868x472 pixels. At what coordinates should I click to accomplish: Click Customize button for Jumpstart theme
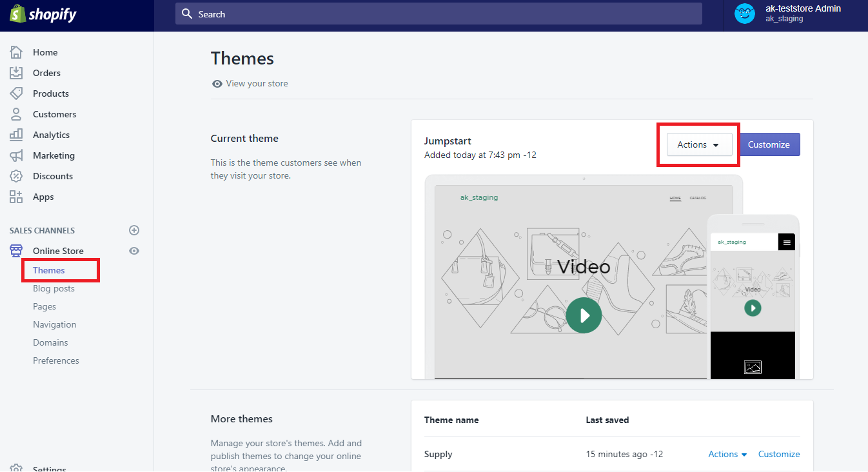click(x=769, y=144)
